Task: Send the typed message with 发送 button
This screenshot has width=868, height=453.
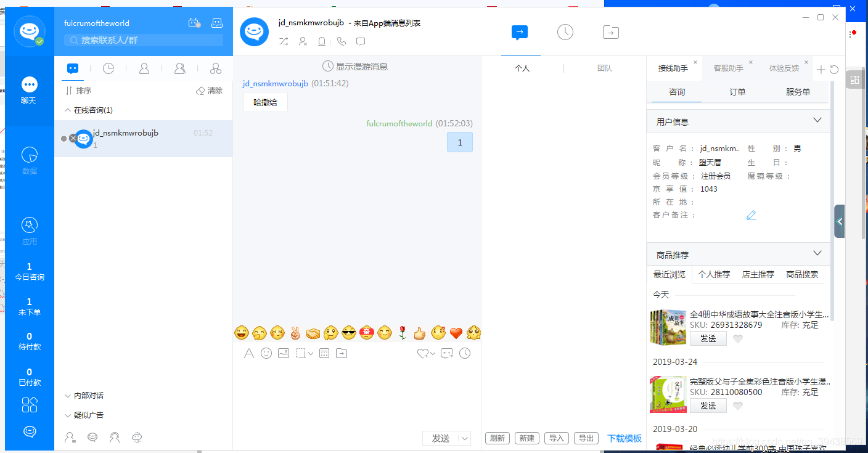Action: 441,438
